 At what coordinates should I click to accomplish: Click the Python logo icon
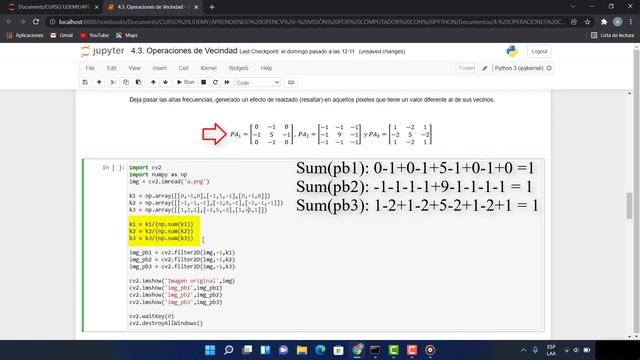coord(512,51)
